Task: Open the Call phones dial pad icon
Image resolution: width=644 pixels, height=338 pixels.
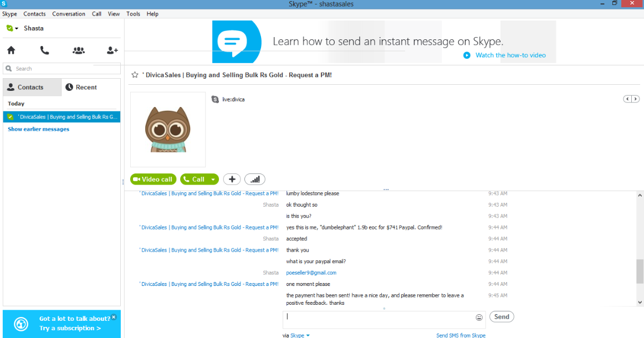Action: (44, 50)
